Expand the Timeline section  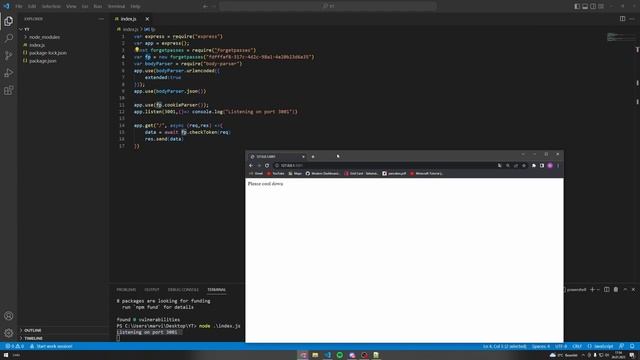pyautogui.click(x=33, y=338)
